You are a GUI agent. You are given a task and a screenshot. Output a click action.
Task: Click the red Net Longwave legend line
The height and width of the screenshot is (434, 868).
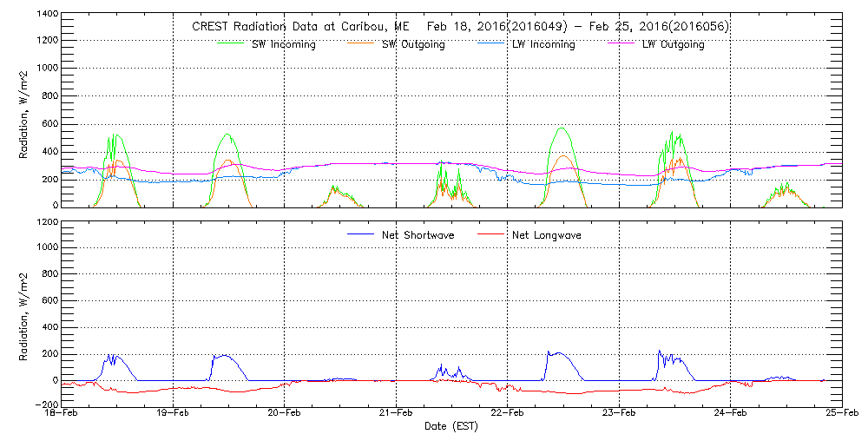point(491,234)
